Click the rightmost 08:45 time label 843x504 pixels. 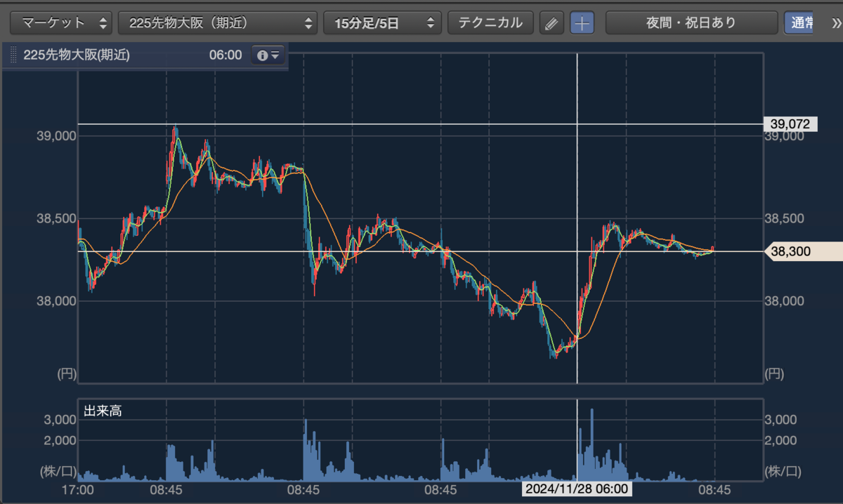coord(714,489)
